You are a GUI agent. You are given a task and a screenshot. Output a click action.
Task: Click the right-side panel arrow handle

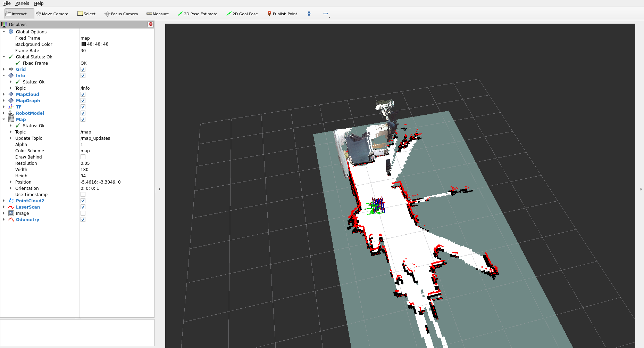click(x=641, y=189)
